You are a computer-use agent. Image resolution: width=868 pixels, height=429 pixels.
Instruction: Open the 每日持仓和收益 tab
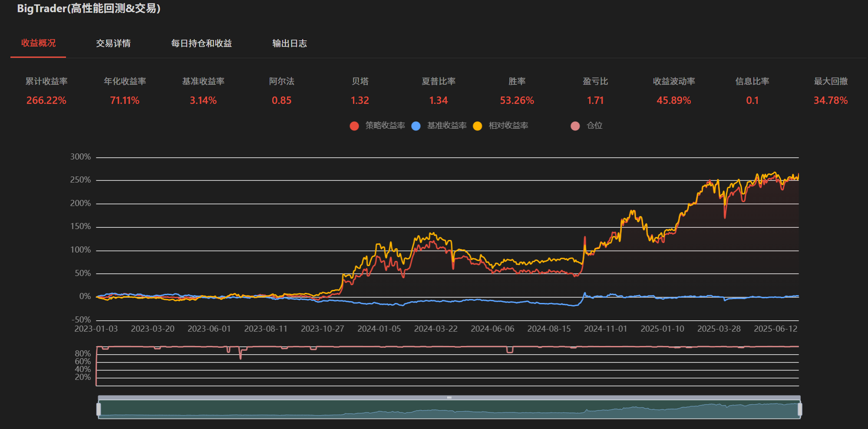(x=201, y=43)
